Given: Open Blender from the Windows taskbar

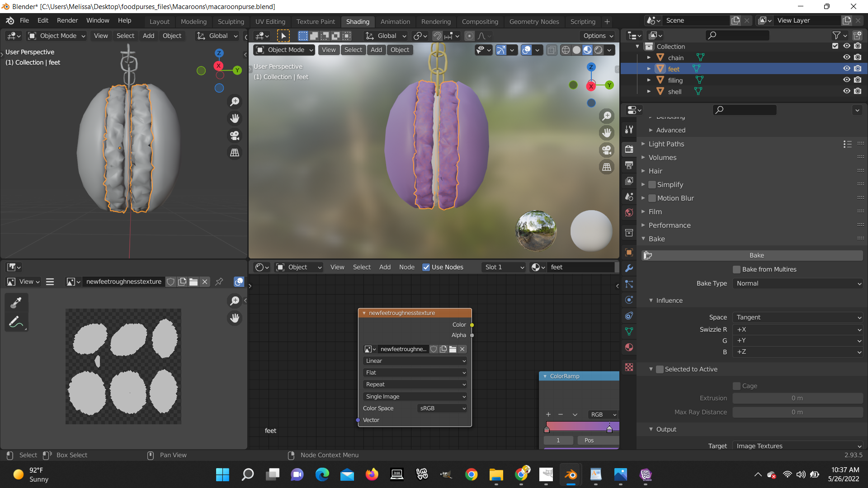Looking at the screenshot, I should click(x=571, y=474).
